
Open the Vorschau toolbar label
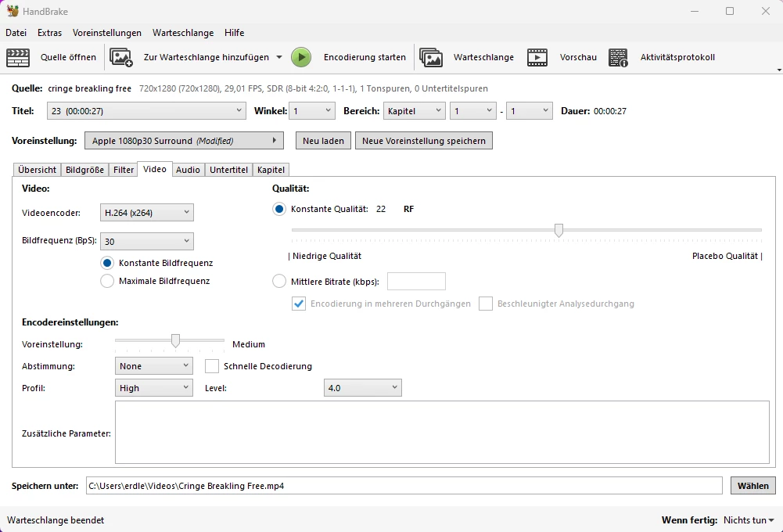pos(578,57)
